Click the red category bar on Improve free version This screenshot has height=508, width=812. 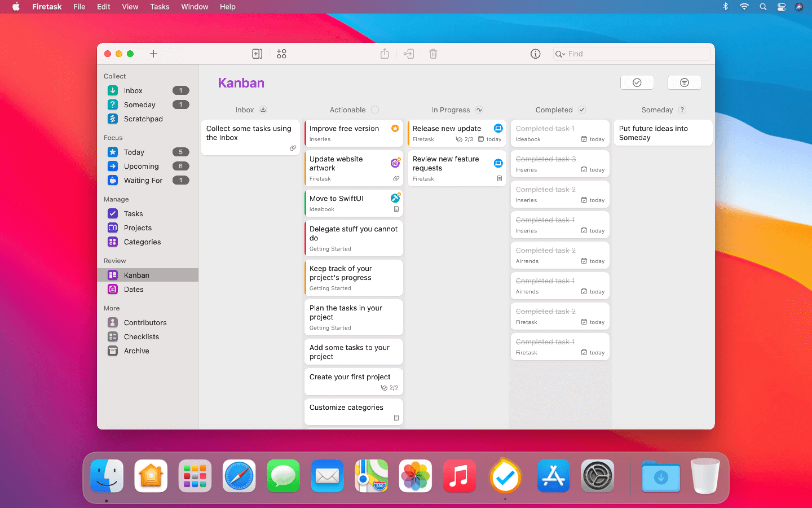coord(306,133)
